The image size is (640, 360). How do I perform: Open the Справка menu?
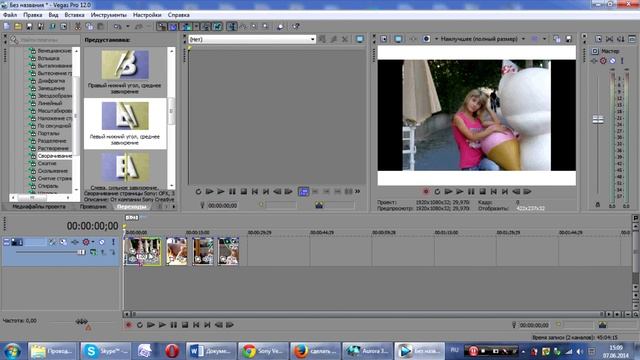point(179,15)
